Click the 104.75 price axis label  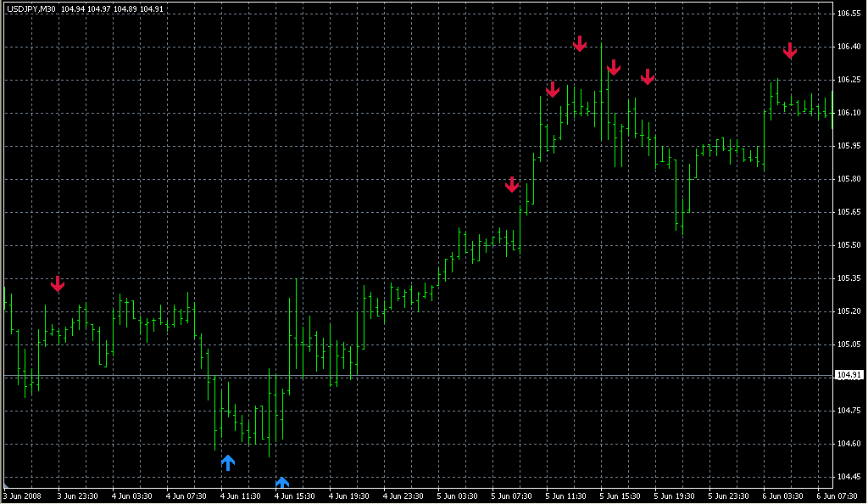tap(849, 411)
